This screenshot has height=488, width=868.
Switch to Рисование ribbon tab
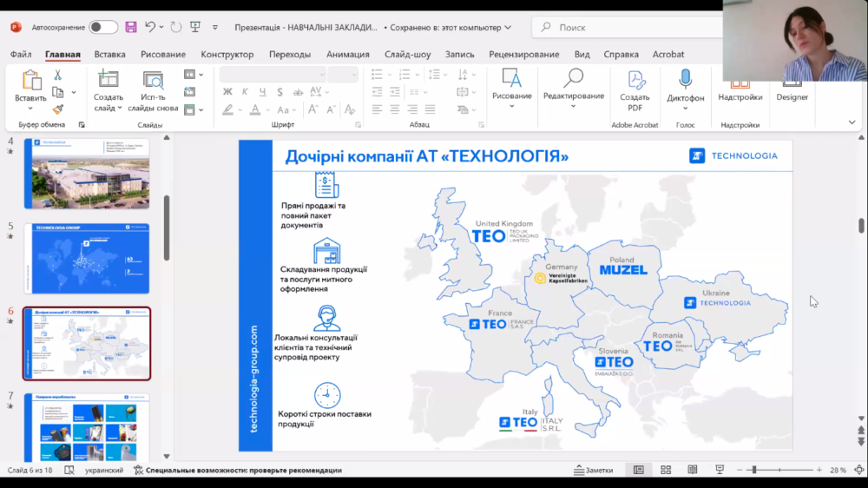click(x=163, y=55)
